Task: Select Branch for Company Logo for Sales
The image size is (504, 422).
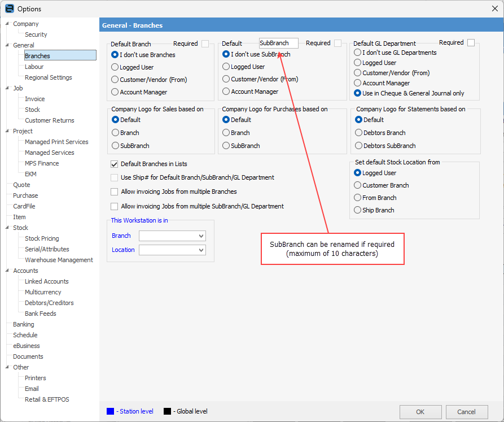Action: 115,133
